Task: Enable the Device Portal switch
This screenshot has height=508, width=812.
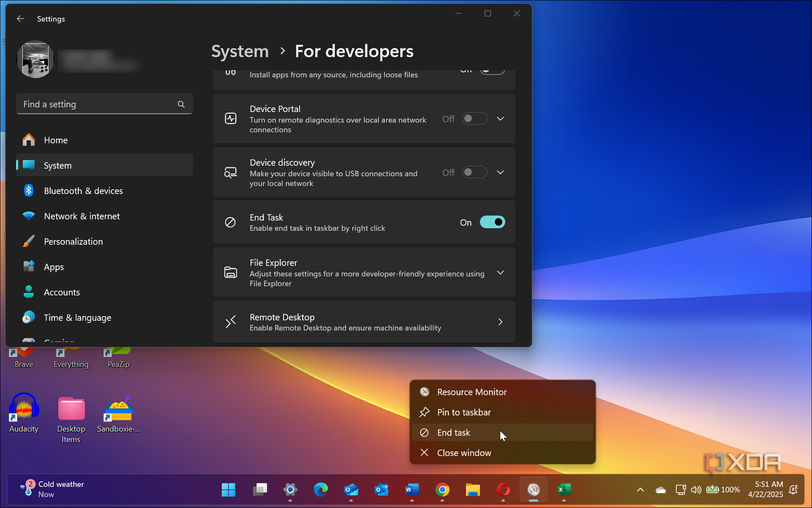Action: click(474, 118)
